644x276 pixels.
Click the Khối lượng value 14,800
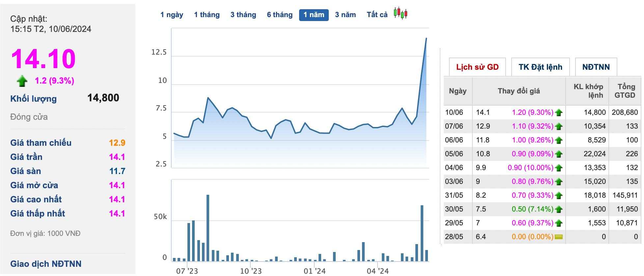[103, 98]
